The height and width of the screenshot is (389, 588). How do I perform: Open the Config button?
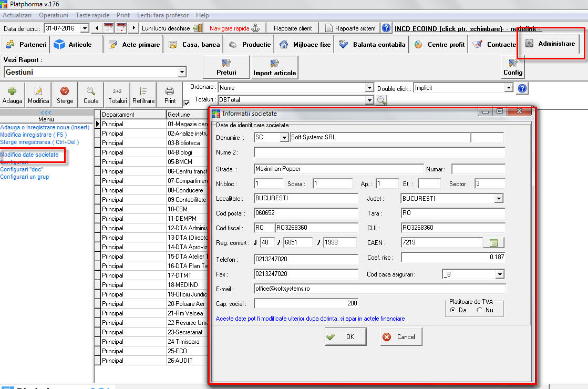click(x=513, y=67)
